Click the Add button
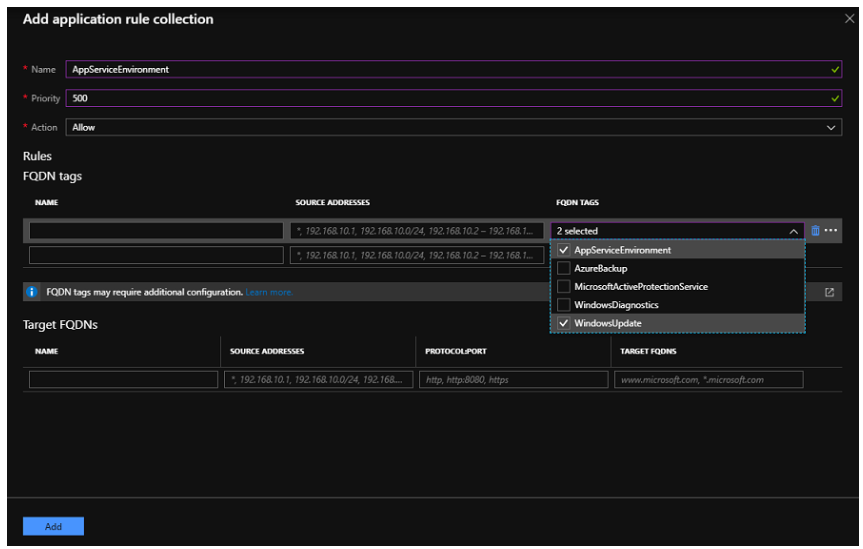The width and height of the screenshot is (863, 549). coord(53,526)
